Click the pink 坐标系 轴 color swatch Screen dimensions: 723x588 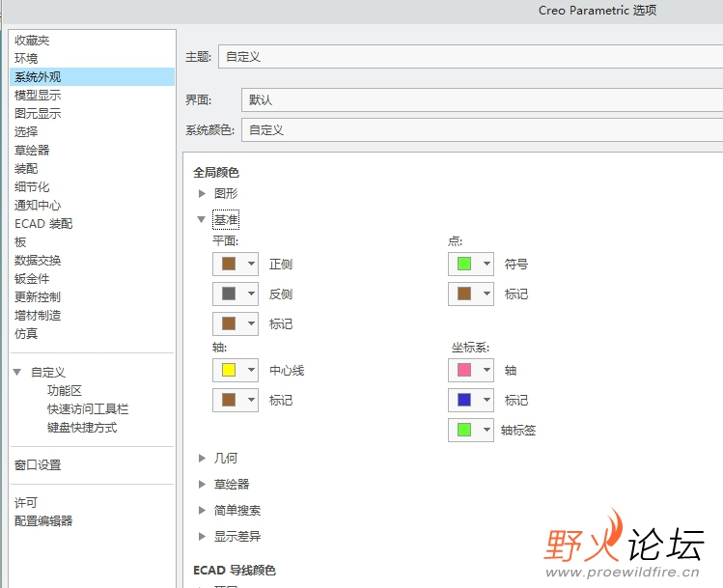tap(464, 370)
